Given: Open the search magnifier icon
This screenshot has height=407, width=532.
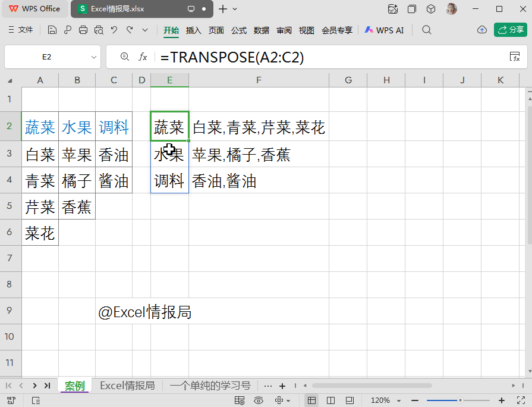Looking at the screenshot, I should (x=426, y=30).
